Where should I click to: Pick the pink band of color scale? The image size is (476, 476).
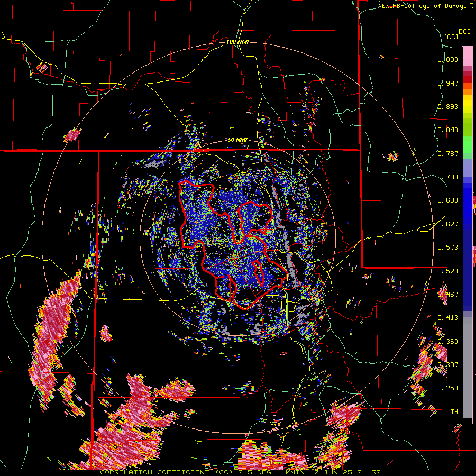467,56
